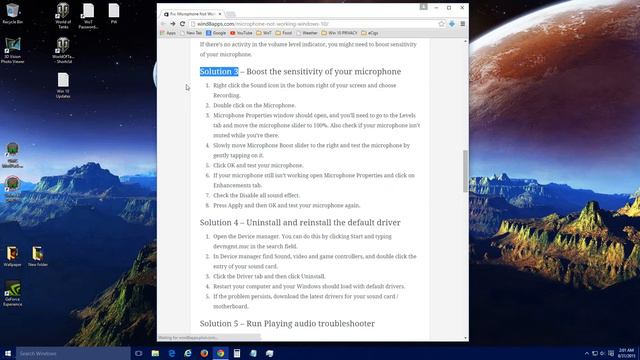
Task: Reload the page in Chrome
Action: (182, 24)
